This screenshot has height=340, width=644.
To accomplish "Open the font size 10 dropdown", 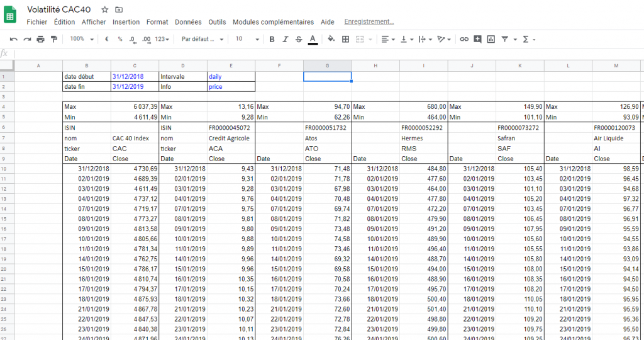I will coord(247,39).
